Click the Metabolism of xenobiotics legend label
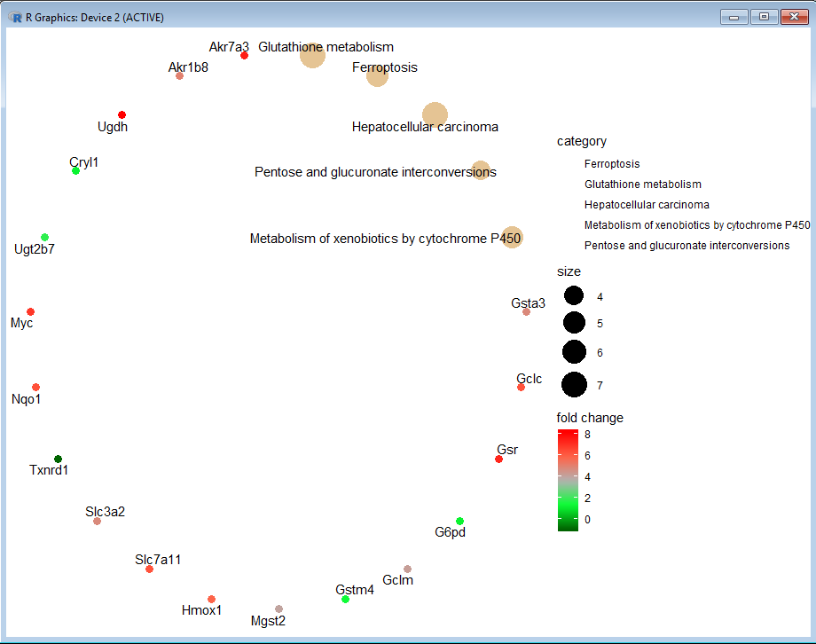 [698, 224]
